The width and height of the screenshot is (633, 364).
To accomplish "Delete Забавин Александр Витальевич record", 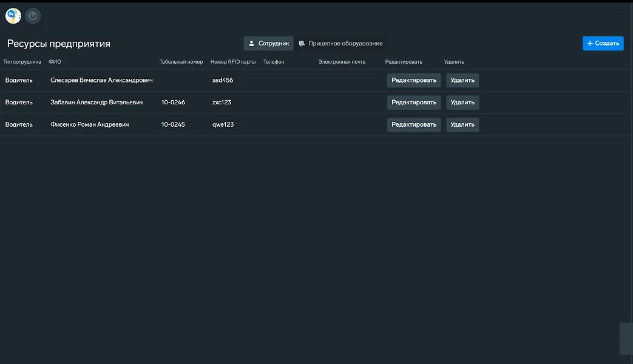I will click(462, 103).
